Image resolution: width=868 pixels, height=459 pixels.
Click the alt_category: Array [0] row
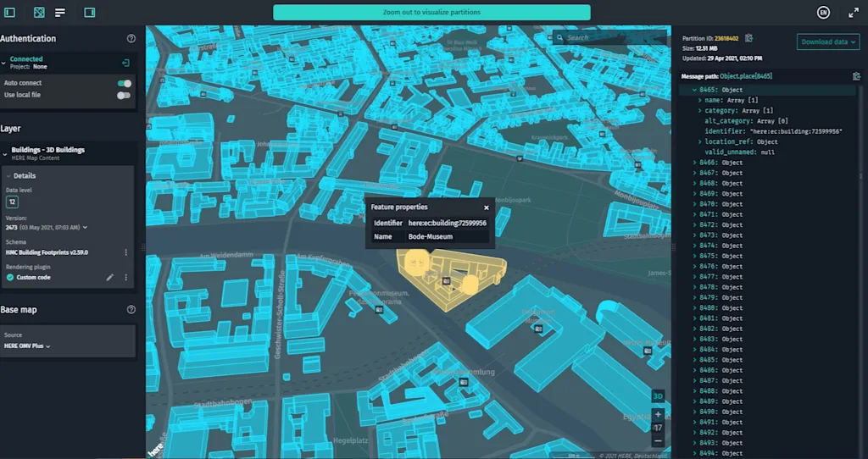(x=746, y=121)
